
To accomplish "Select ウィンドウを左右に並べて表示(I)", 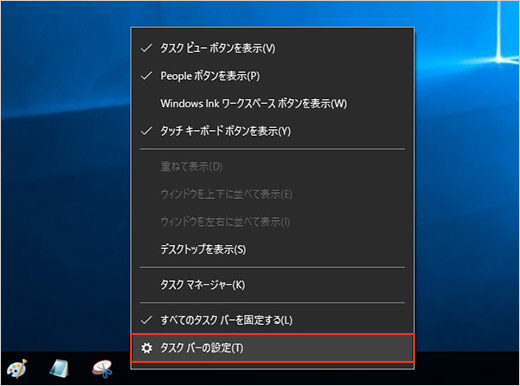I will (272, 222).
